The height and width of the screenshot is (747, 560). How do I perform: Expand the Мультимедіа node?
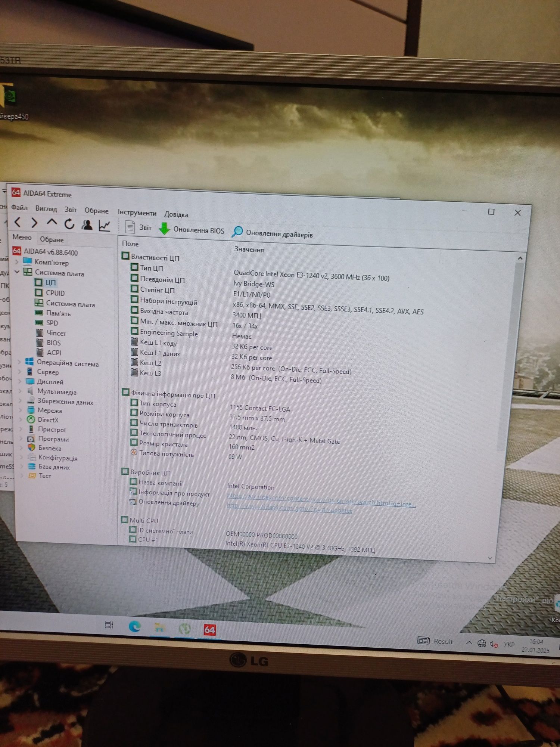[20, 391]
